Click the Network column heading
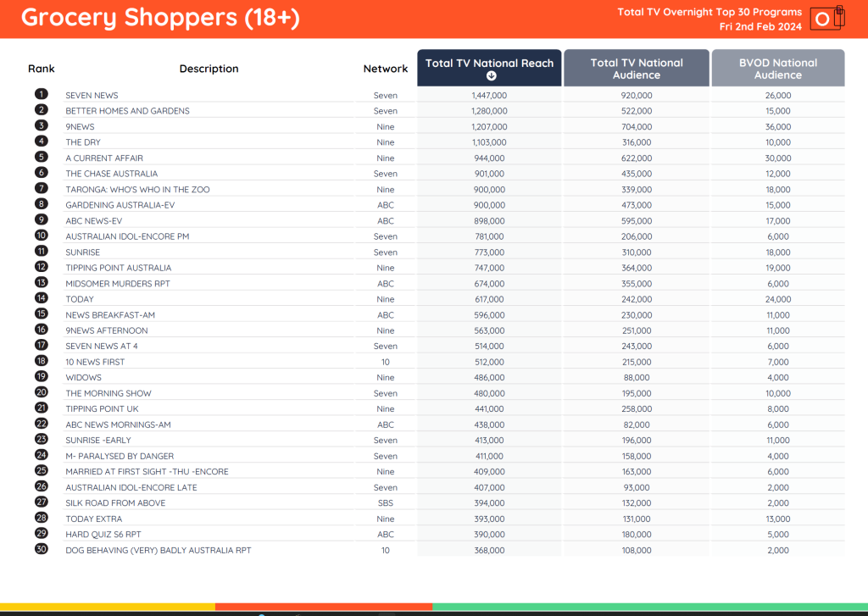This screenshot has width=868, height=616. coord(386,69)
